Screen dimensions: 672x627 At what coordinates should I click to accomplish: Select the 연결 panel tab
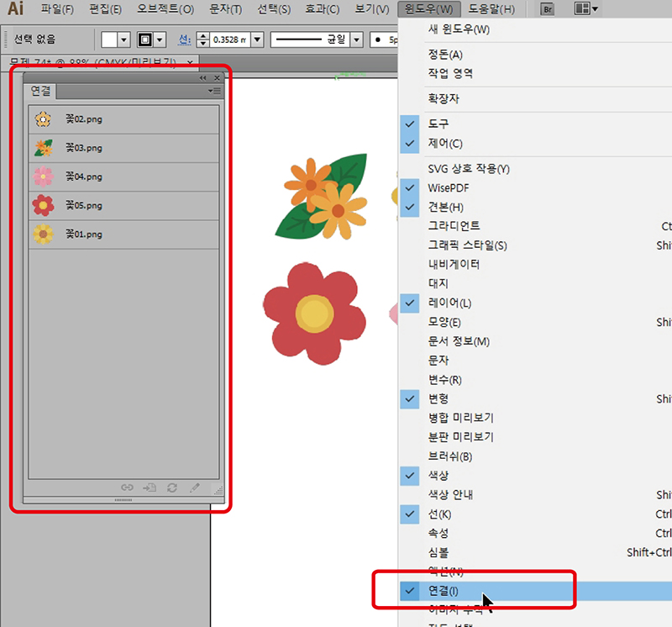click(40, 91)
